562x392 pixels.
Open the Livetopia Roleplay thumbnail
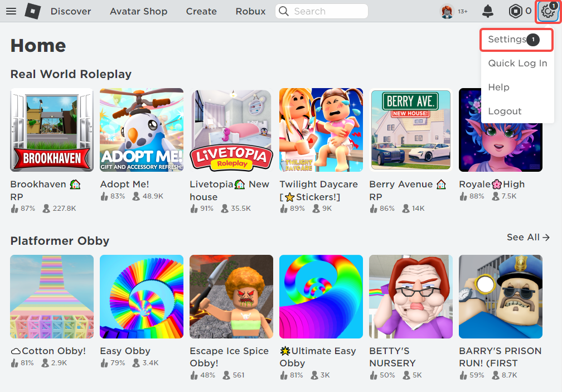[231, 130]
